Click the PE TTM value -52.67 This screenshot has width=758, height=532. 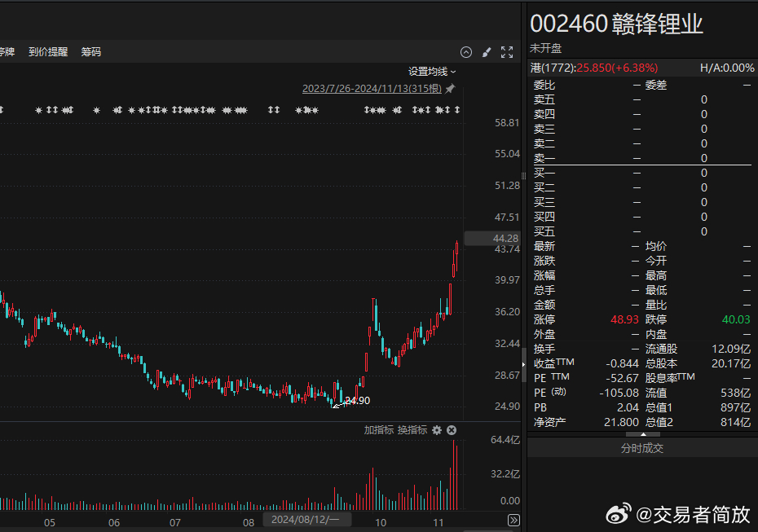tap(622, 378)
